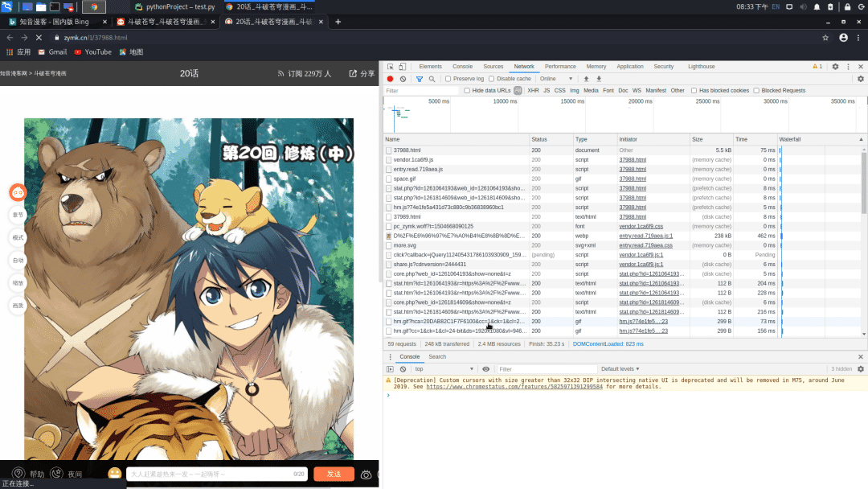Image resolution: width=868 pixels, height=489 pixels.
Task: Stop recording network log (red dot)
Action: tap(390, 78)
